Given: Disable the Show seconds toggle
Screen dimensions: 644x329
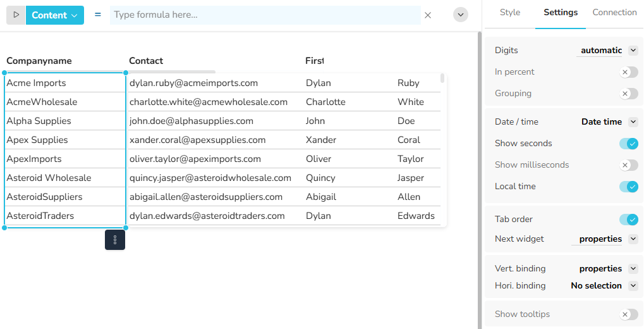Looking at the screenshot, I should click(x=628, y=144).
